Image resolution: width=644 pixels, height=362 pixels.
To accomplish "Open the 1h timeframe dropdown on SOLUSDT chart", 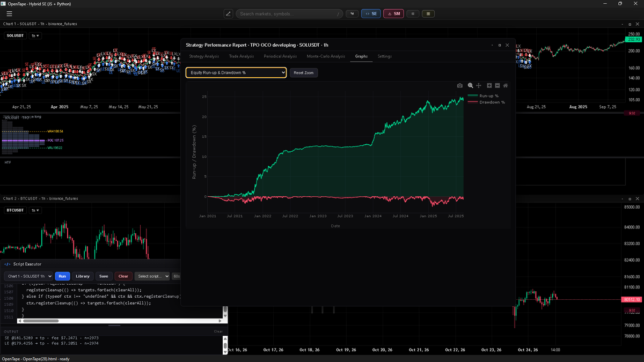I will click(36, 35).
